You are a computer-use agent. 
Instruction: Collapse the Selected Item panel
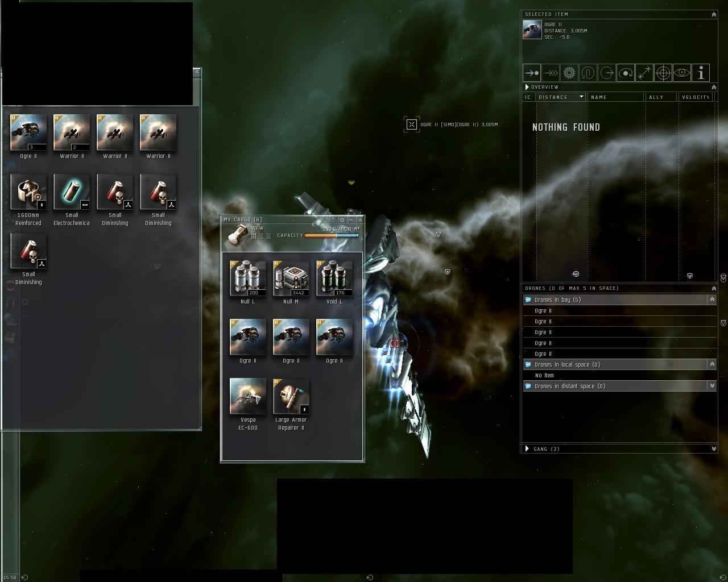[714, 14]
